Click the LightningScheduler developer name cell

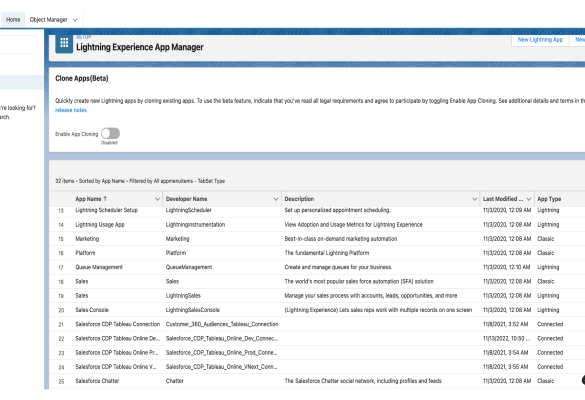[189, 210]
